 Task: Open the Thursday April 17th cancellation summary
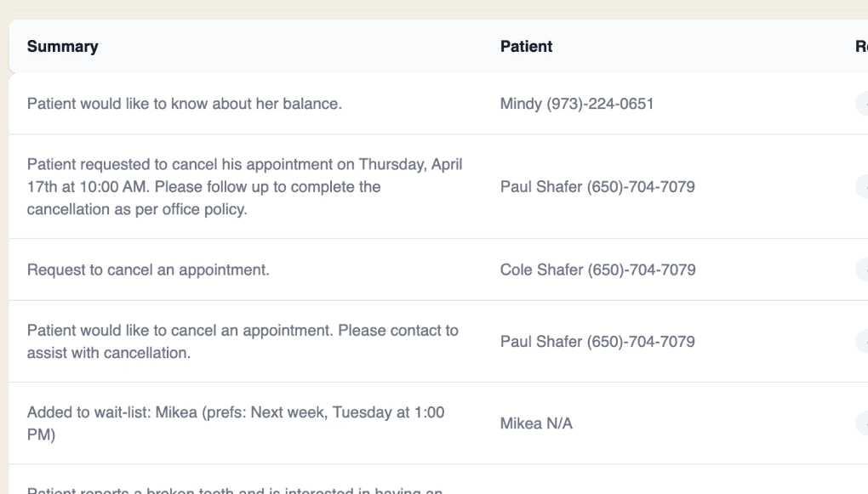pyautogui.click(x=245, y=186)
